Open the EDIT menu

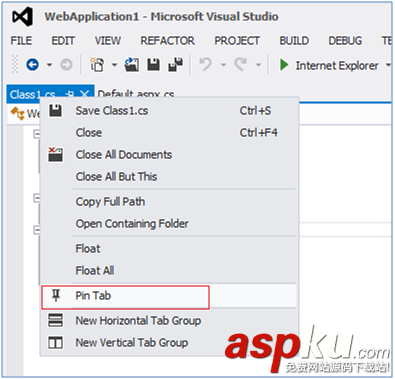63,41
